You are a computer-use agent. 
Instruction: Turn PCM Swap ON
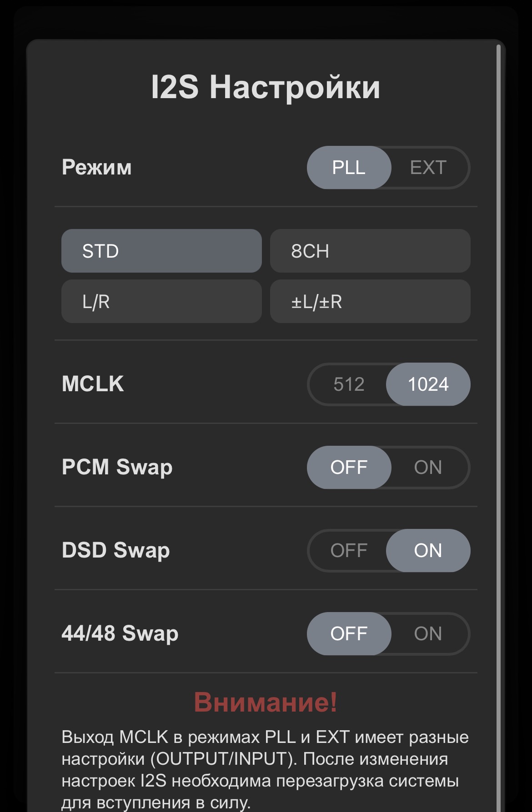click(x=428, y=468)
